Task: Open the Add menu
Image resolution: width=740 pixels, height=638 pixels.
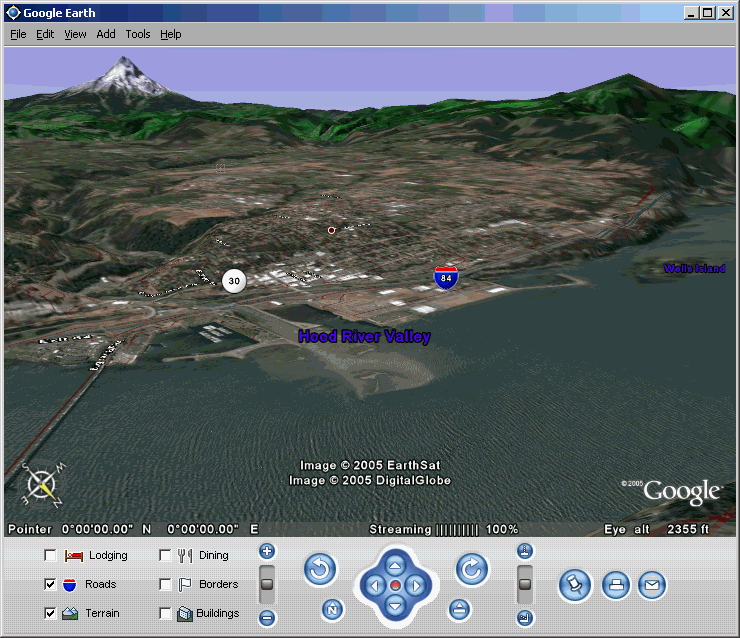Action: point(106,34)
